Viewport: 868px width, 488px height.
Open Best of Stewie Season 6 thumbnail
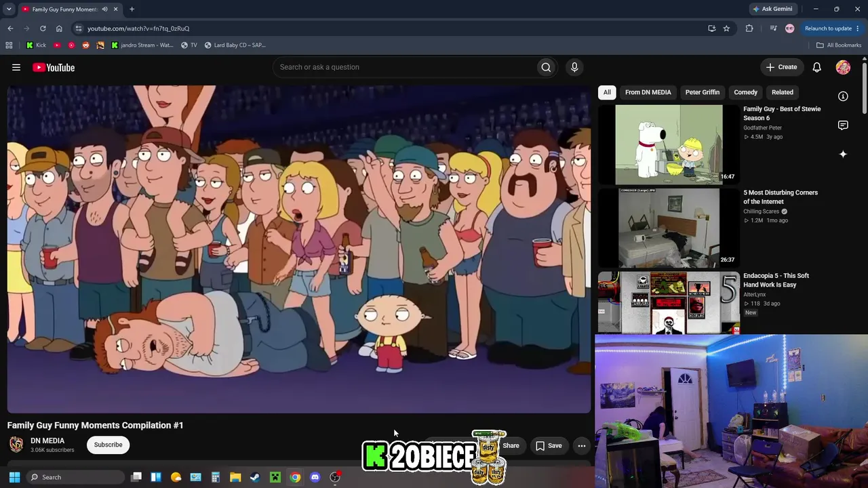coord(669,144)
